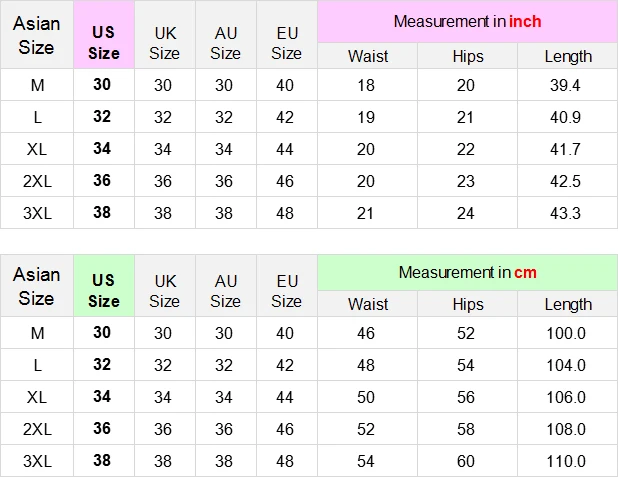
Task: Click the 2XL row in inch table
Action: (309, 181)
